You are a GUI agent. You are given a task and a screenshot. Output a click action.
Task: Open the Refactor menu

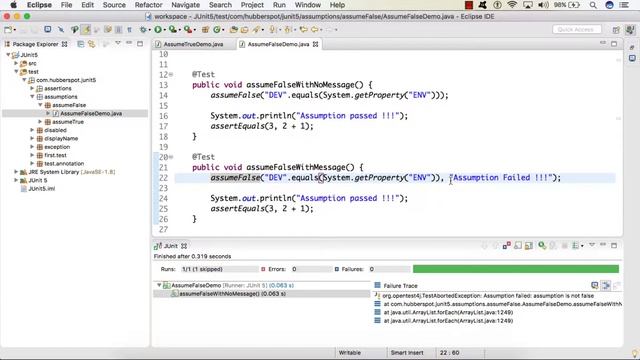149,5
